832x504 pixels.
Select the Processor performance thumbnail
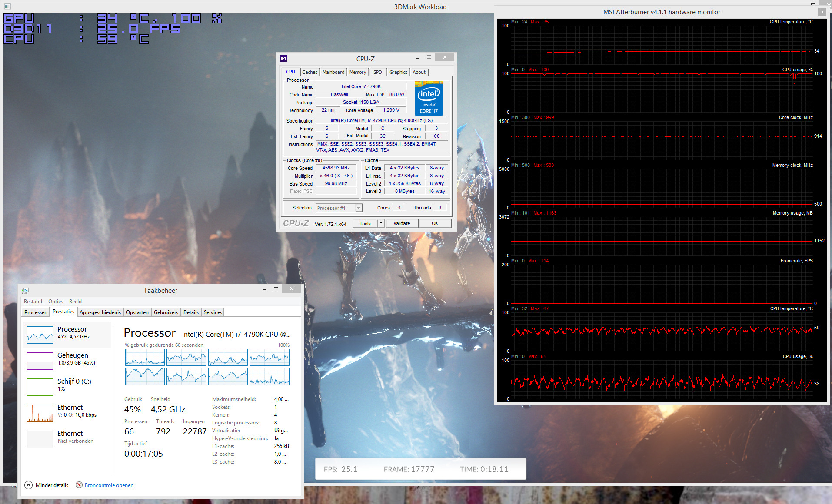pyautogui.click(x=67, y=335)
